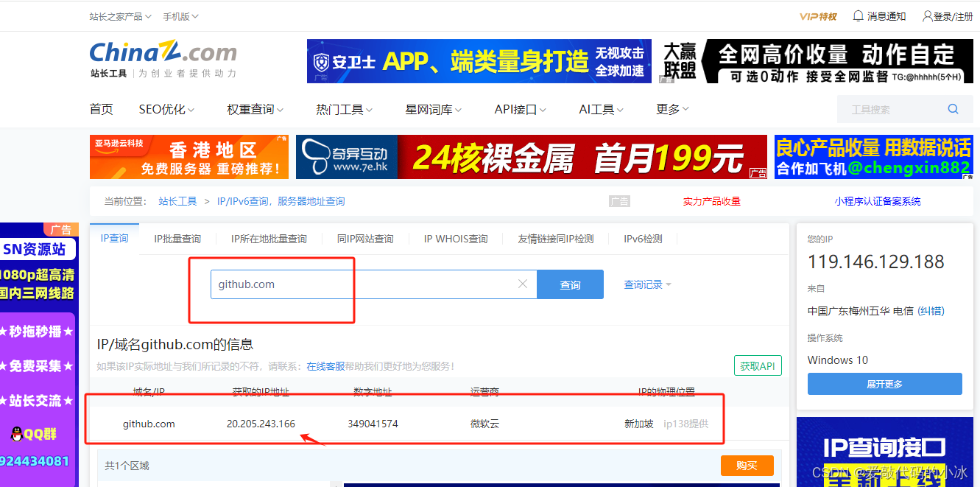Open the IP查询接口 sidebar banner
The height and width of the screenshot is (487, 980).
click(x=884, y=452)
